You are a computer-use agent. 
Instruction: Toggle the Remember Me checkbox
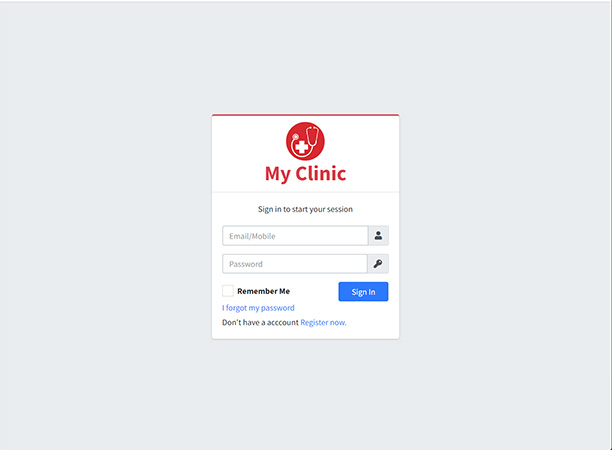tap(228, 291)
